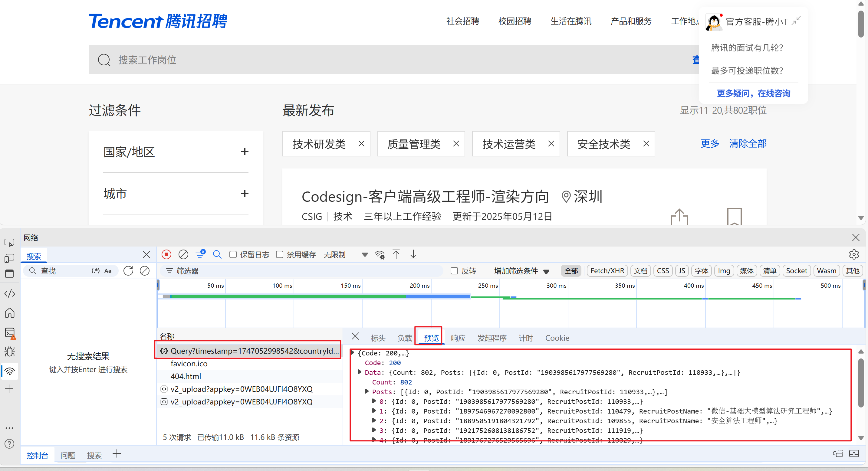Clear the network log
868x471 pixels.
click(x=183, y=254)
